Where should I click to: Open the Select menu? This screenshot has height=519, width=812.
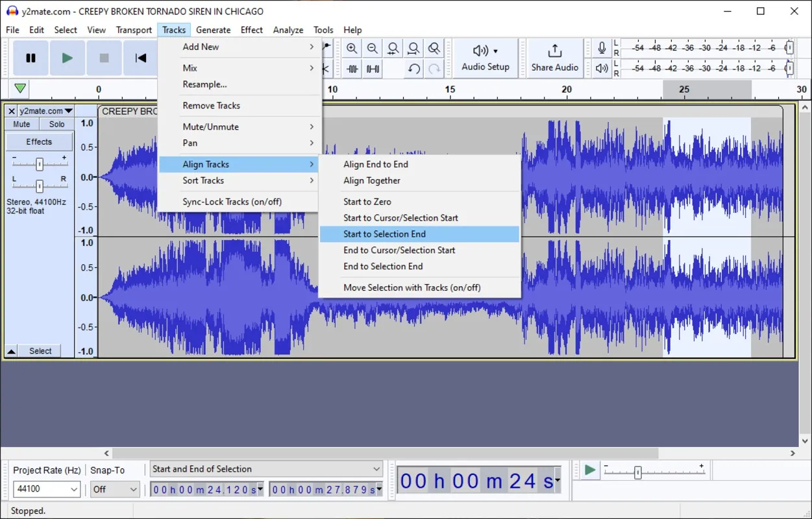[x=66, y=30]
